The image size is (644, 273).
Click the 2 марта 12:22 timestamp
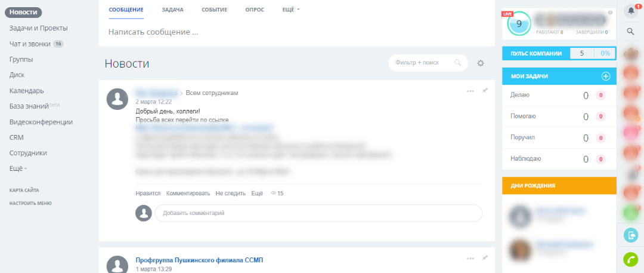(x=154, y=102)
